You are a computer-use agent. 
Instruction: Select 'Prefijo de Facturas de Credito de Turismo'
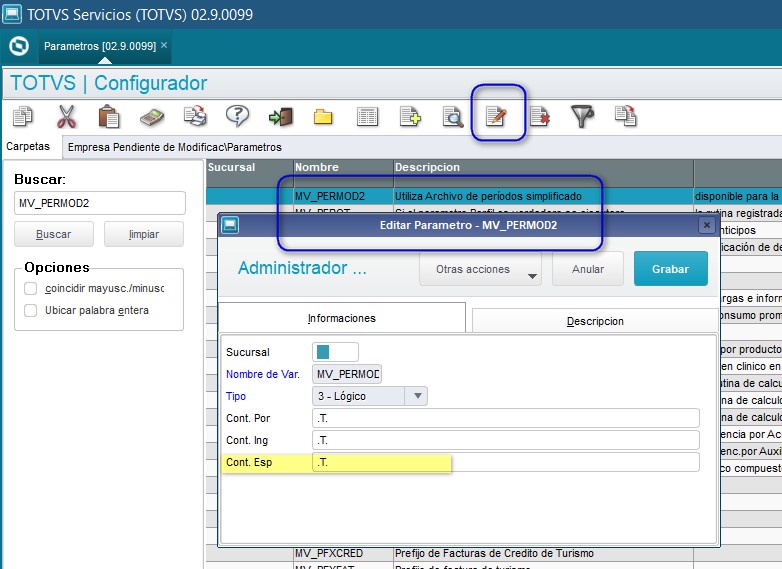(x=543, y=553)
